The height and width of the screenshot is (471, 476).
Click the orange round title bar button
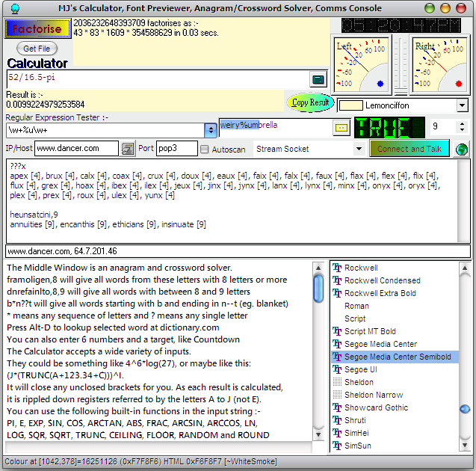point(445,8)
